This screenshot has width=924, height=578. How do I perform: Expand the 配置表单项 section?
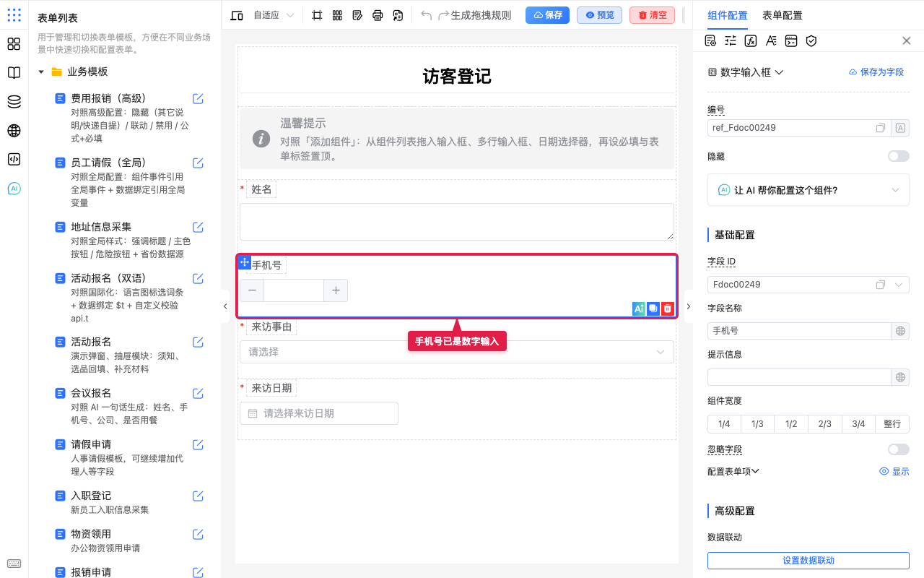(733, 471)
